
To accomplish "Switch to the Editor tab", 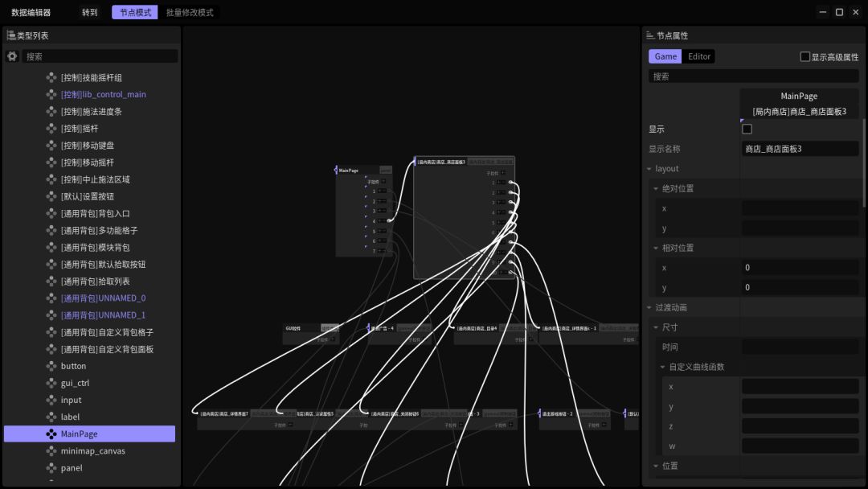I will [x=698, y=56].
